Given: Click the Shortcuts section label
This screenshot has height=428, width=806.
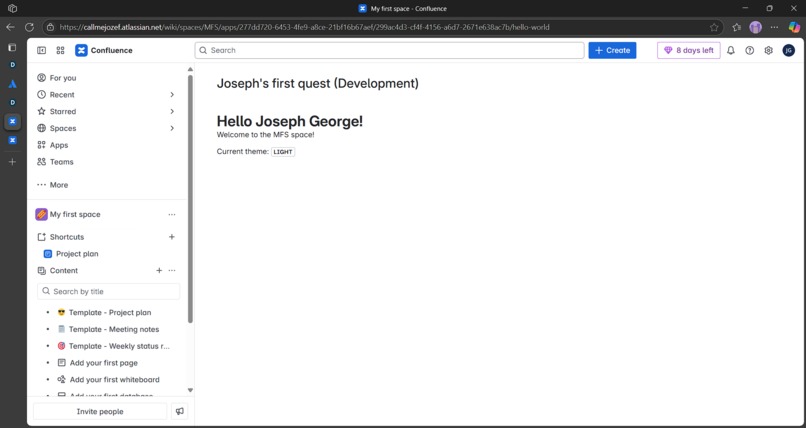Looking at the screenshot, I should click(67, 237).
